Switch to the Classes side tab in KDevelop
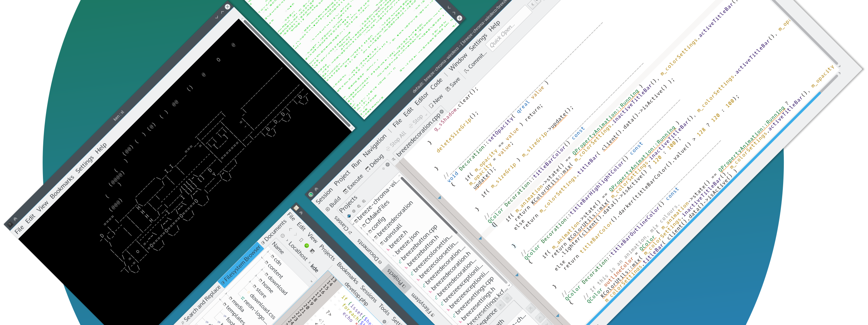Image resolution: width=868 pixels, height=325 pixels. point(343,225)
